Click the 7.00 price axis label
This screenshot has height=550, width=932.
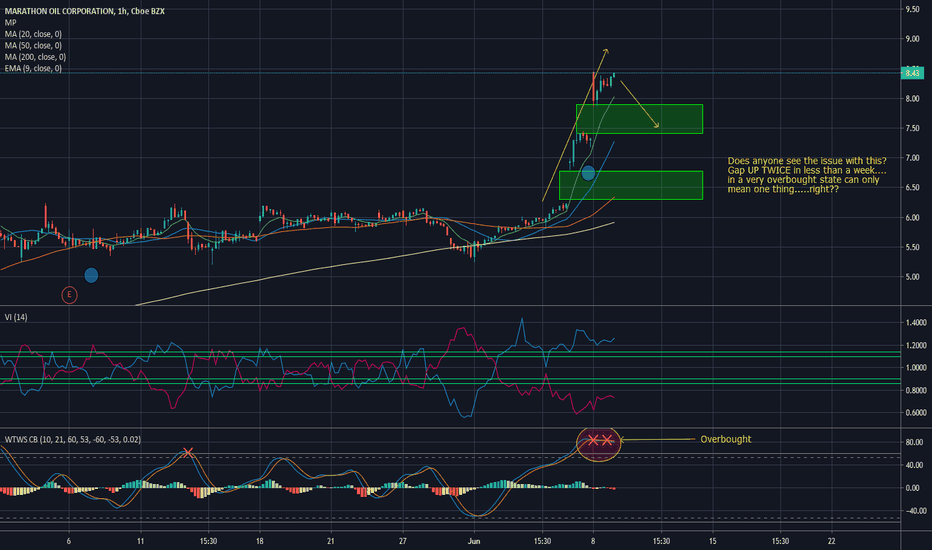(912, 158)
